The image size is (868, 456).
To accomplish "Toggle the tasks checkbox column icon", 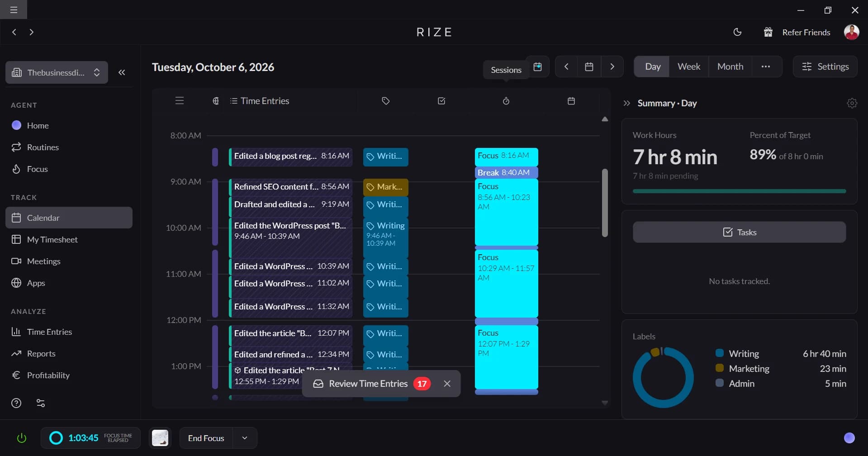I will point(441,101).
